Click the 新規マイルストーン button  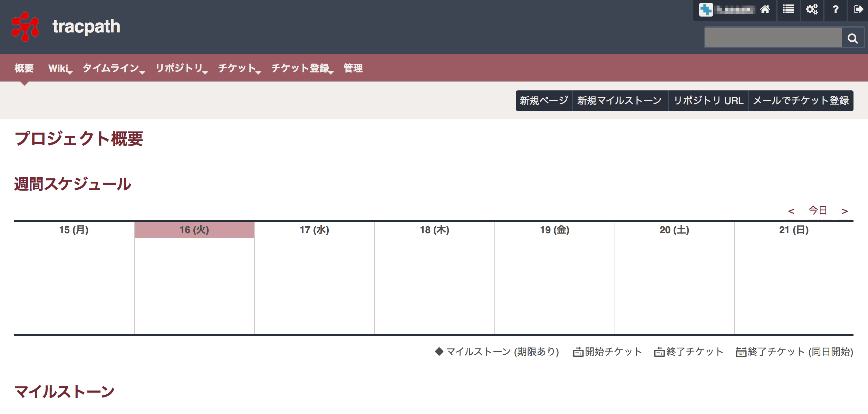point(620,101)
